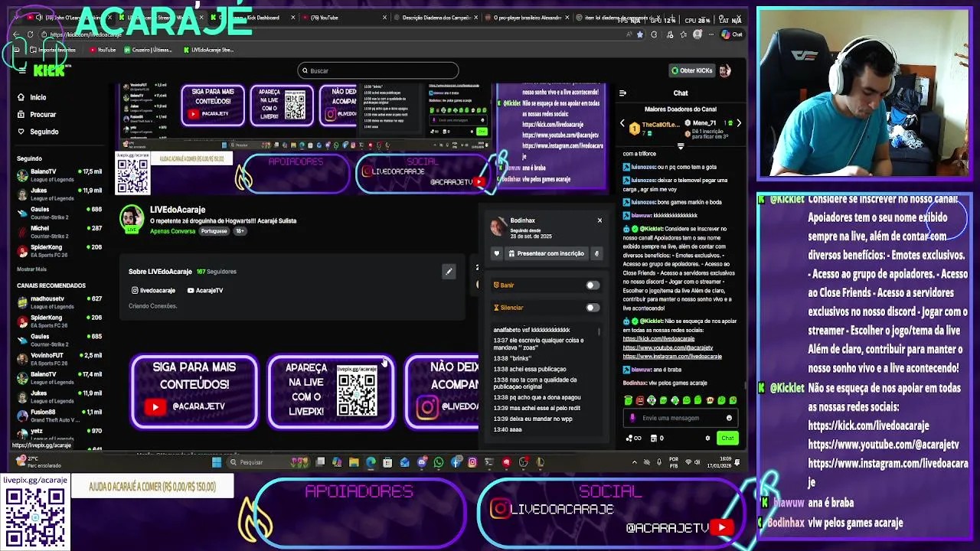The width and height of the screenshot is (980, 551).
Task: Show next top donor with right chevron
Action: [x=739, y=123]
